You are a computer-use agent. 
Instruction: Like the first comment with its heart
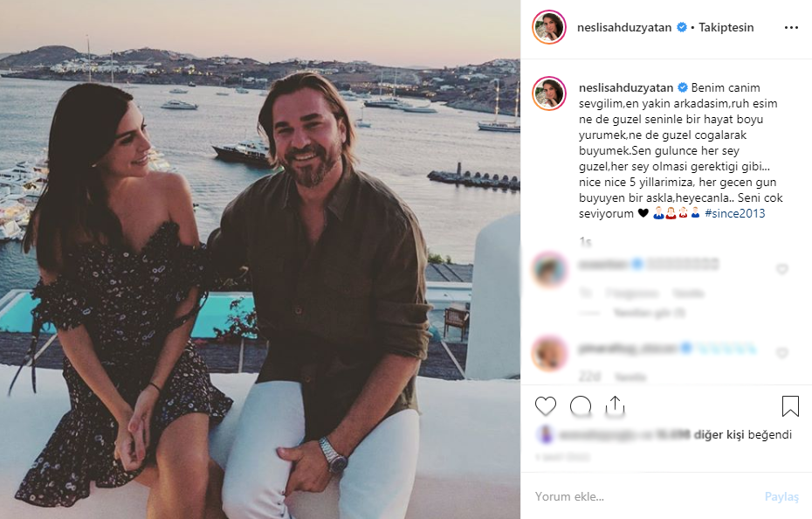[781, 270]
